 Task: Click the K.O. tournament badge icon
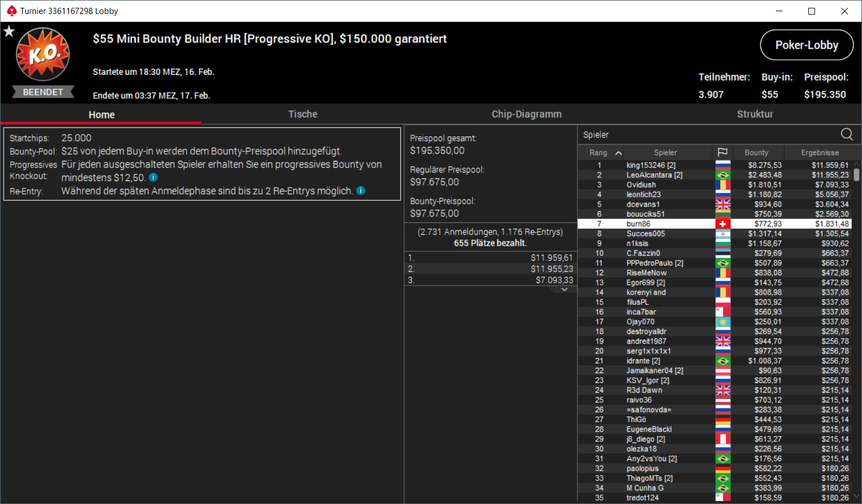[x=43, y=55]
